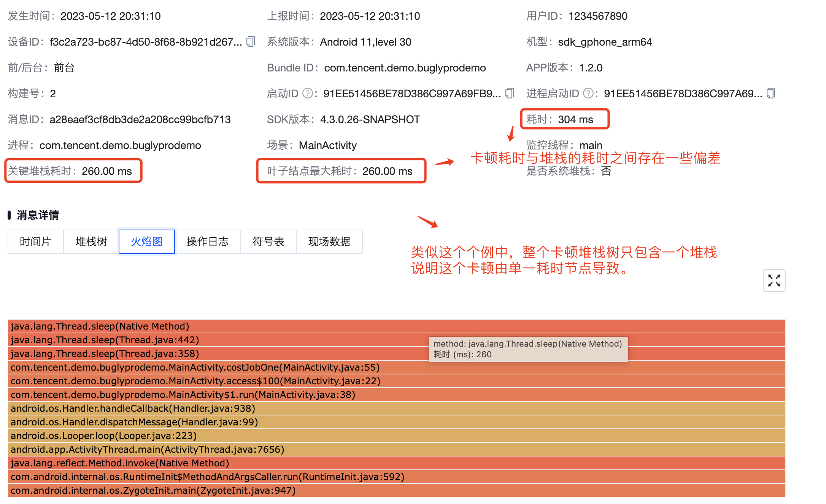The width and height of the screenshot is (826, 504).
Task: Click 上报时间 2023-05-12 20:31:10 value
Action: pos(370,16)
